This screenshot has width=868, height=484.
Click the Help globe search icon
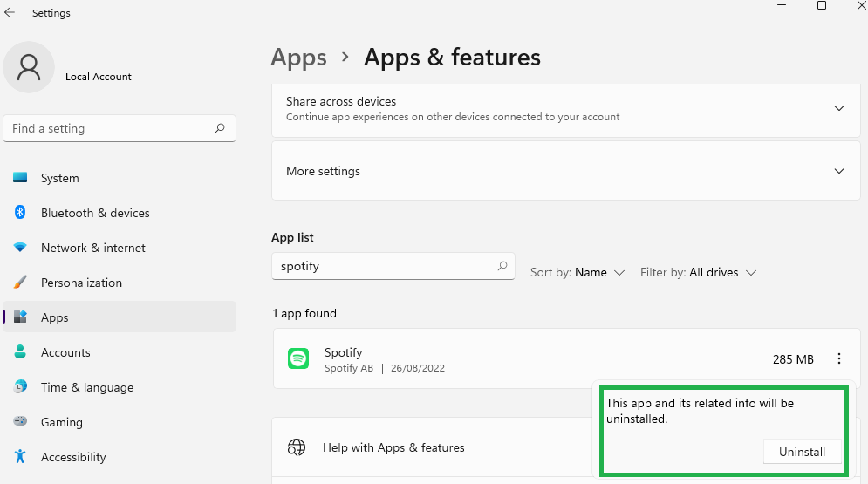(296, 447)
